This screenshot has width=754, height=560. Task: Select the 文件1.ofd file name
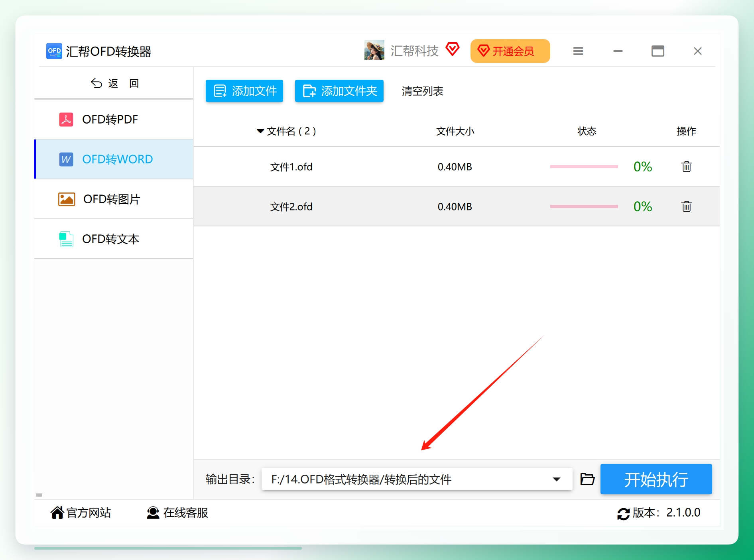click(x=291, y=167)
